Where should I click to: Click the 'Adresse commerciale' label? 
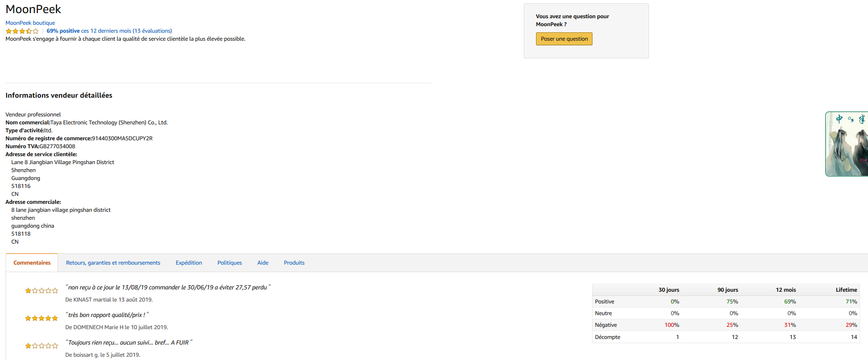click(x=33, y=202)
